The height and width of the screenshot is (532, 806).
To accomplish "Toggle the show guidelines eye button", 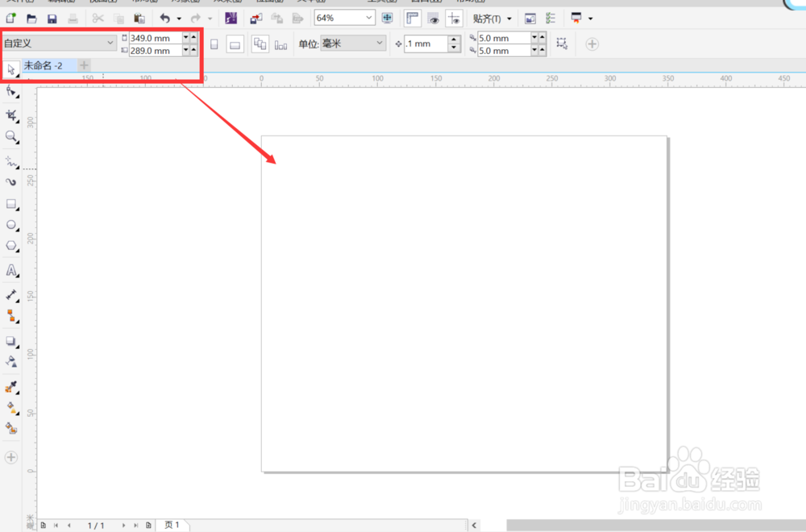I will [x=454, y=19].
